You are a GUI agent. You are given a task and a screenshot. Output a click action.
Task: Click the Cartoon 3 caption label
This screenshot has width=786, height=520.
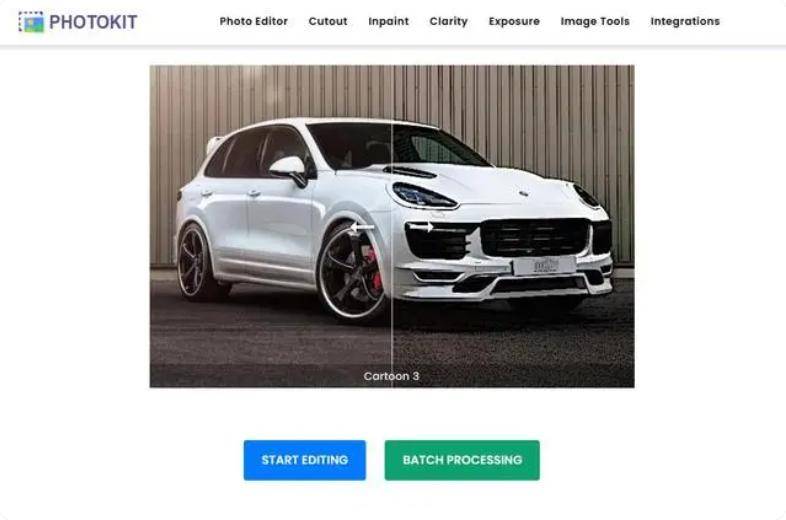click(x=391, y=376)
